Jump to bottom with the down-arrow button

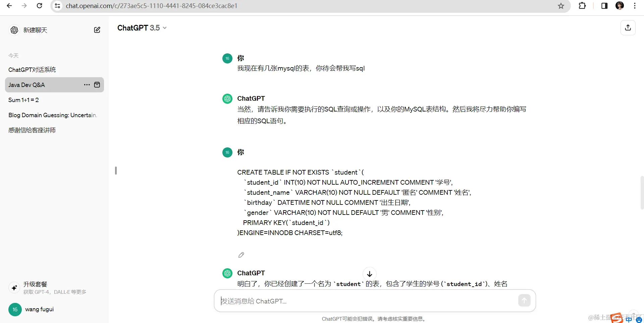click(370, 274)
